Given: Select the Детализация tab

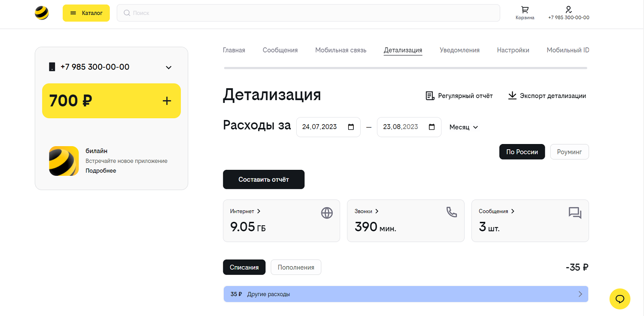Looking at the screenshot, I should click(x=403, y=50).
